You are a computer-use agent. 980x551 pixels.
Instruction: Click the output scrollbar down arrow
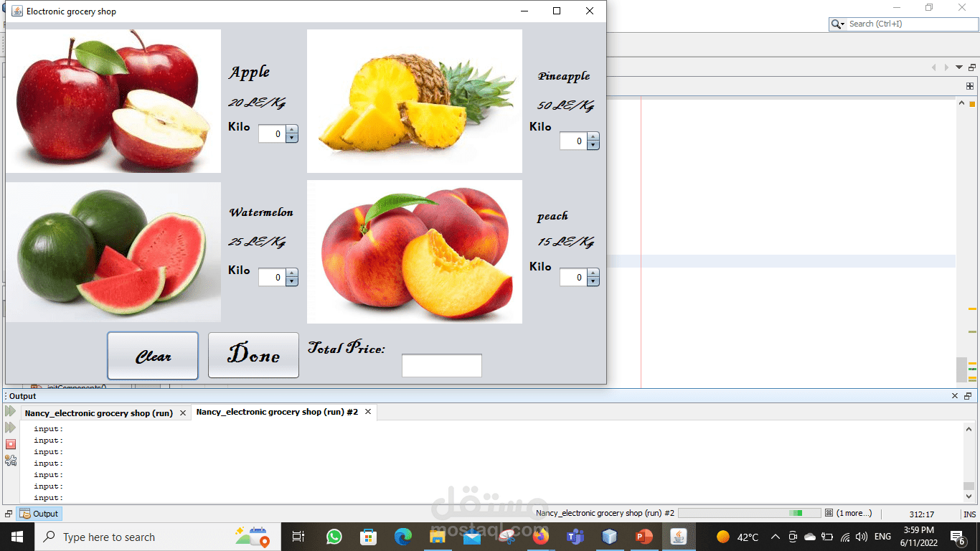coord(969,497)
